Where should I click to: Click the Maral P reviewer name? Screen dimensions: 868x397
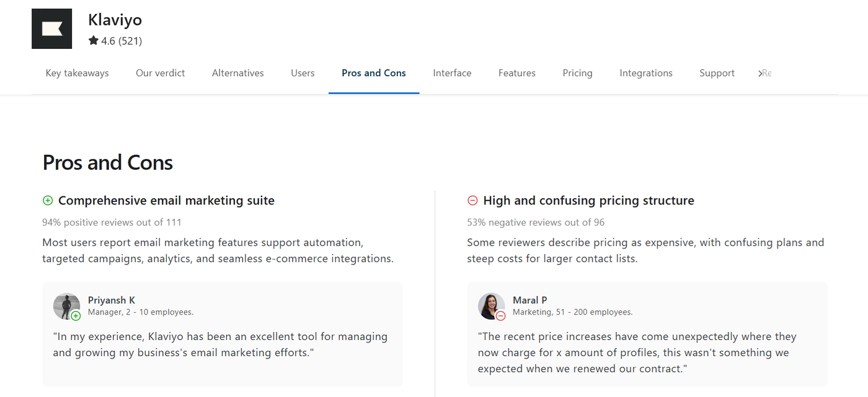530,300
